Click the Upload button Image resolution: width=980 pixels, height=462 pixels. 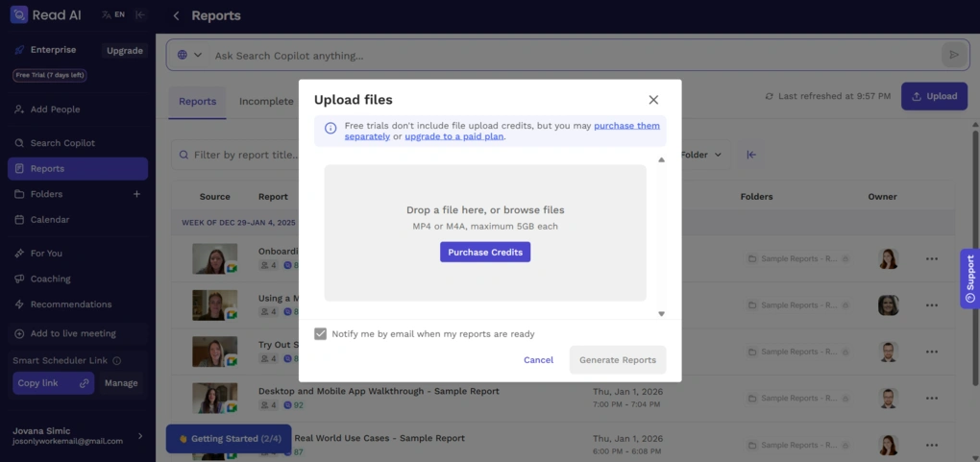[x=935, y=96]
